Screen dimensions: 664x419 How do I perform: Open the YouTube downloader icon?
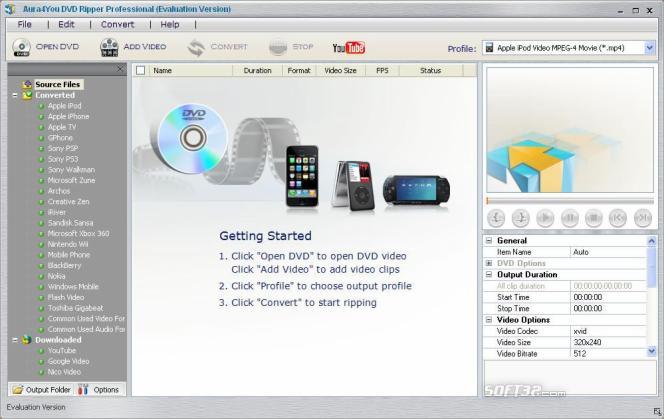(349, 47)
